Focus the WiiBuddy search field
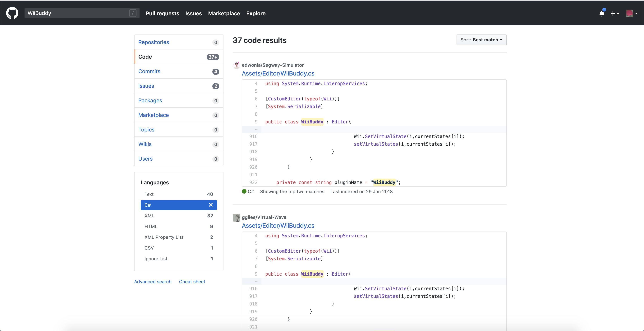The image size is (644, 331). [x=82, y=13]
